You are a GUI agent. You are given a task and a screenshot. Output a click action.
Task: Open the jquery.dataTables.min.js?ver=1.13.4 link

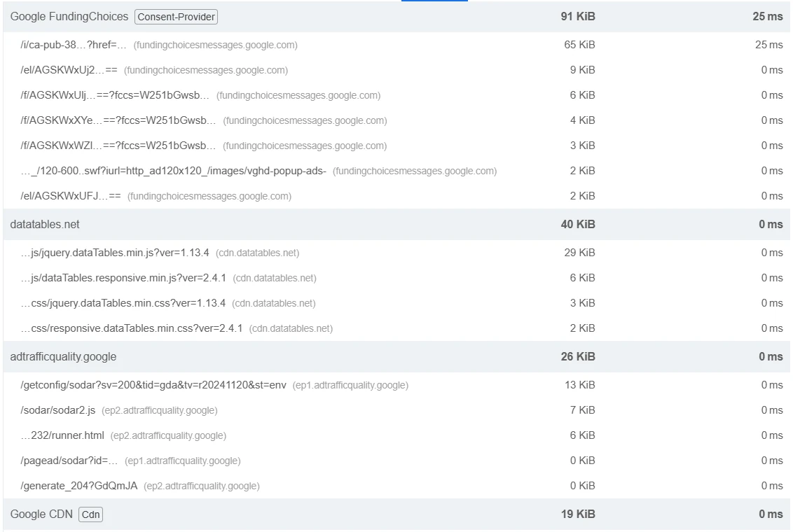(x=115, y=253)
